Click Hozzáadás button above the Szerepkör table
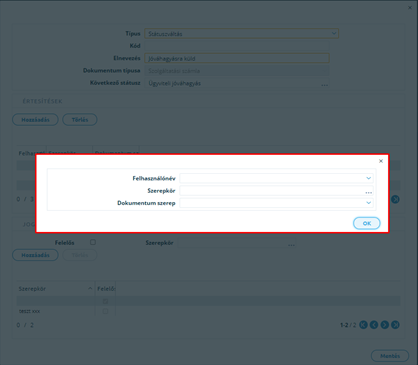The image size is (418, 365). [35, 255]
